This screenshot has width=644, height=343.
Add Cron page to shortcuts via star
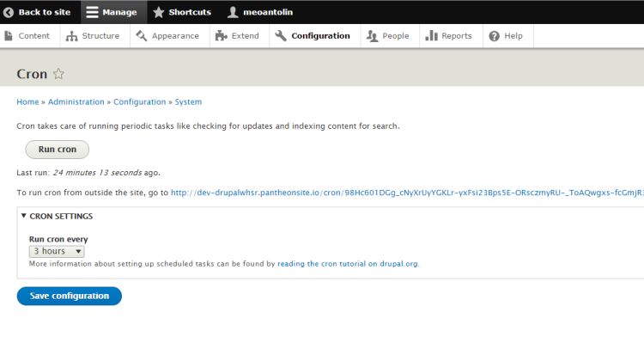point(58,74)
